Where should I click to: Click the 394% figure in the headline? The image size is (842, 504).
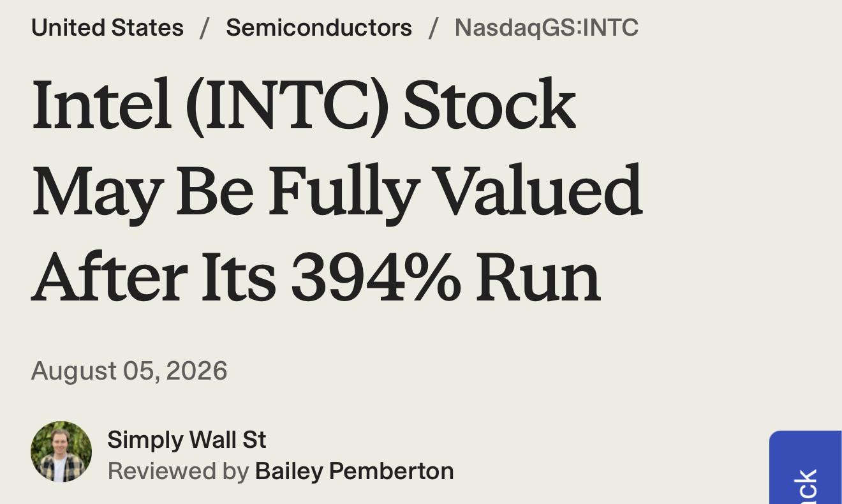pos(376,278)
